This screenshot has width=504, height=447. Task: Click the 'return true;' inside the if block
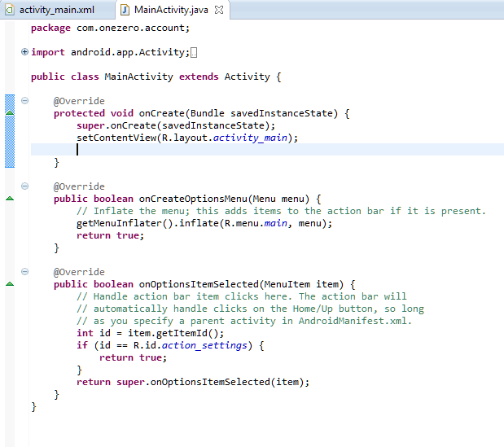pos(133,357)
